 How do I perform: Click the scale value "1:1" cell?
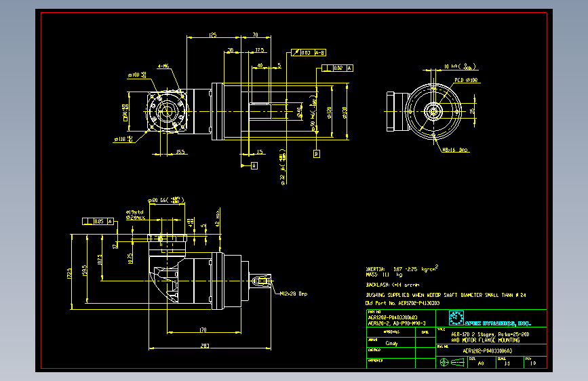click(507, 363)
